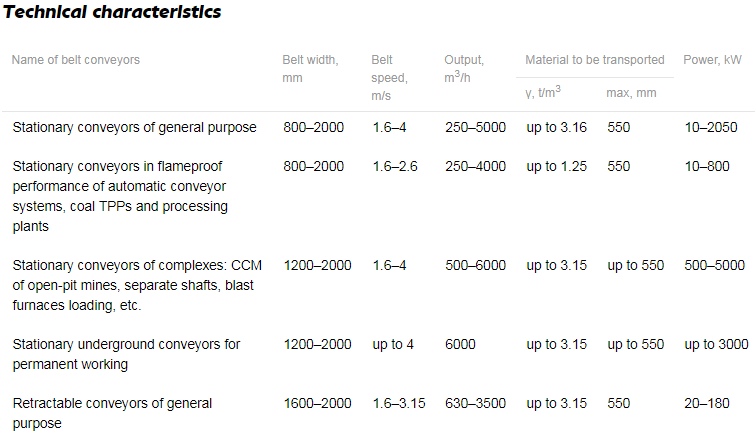Click the Stationary conveyors of complexes row name

click(136, 285)
